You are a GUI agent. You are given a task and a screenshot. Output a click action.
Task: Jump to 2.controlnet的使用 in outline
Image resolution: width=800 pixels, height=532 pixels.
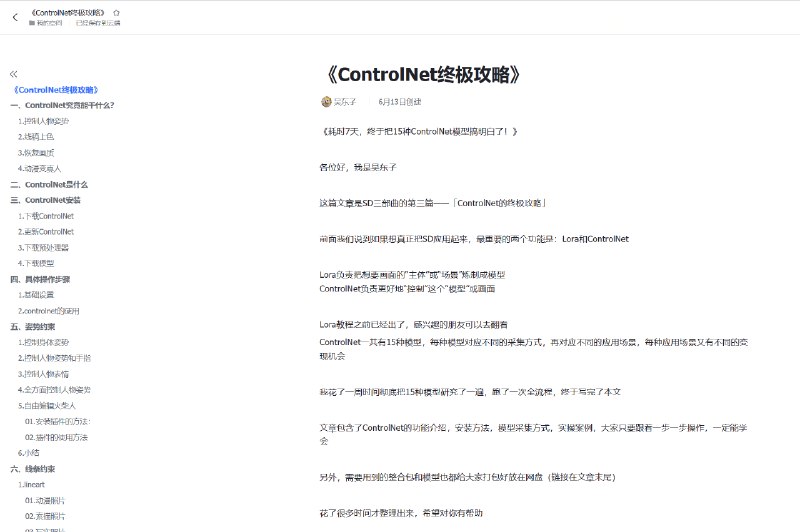(48, 311)
